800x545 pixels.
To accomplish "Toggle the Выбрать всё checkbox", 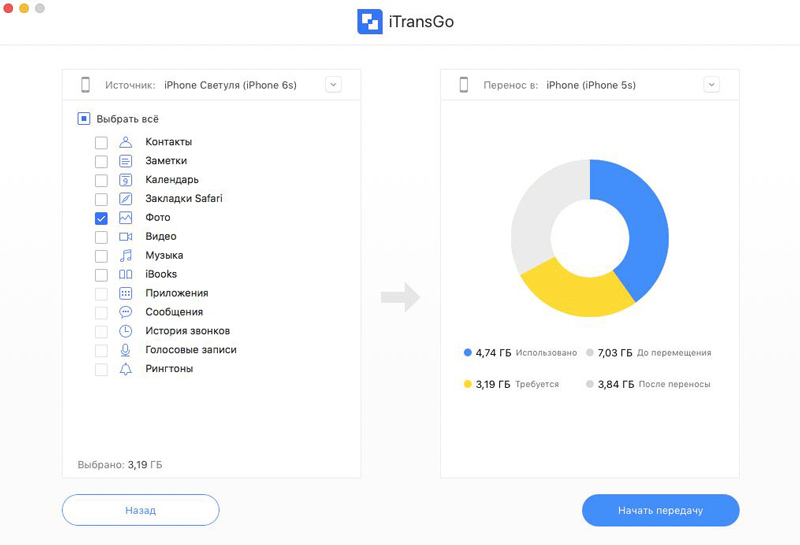I will point(84,119).
